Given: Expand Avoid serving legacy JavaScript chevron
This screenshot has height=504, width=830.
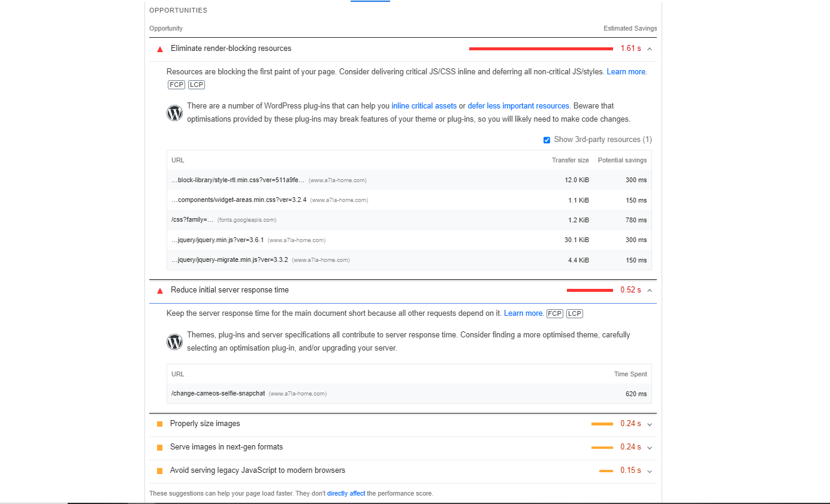Looking at the screenshot, I should click(x=650, y=471).
